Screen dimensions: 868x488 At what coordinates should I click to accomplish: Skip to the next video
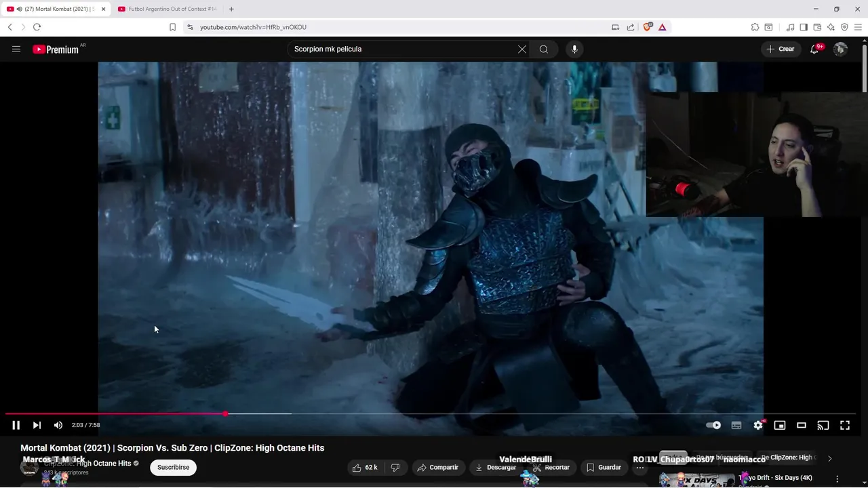coord(37,425)
